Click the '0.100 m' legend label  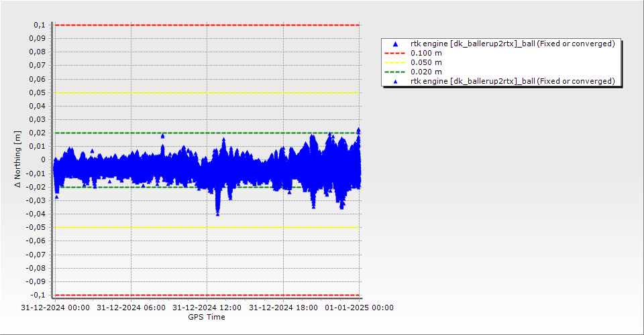pos(426,54)
